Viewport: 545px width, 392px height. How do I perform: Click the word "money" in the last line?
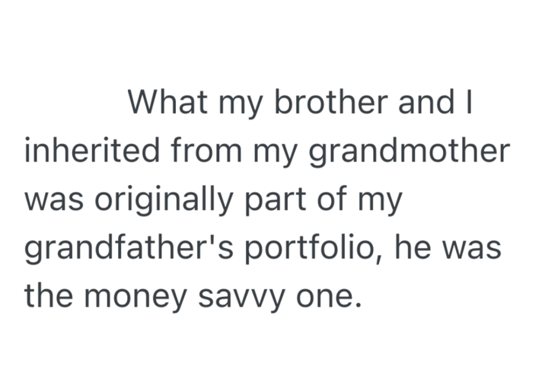click(147, 297)
